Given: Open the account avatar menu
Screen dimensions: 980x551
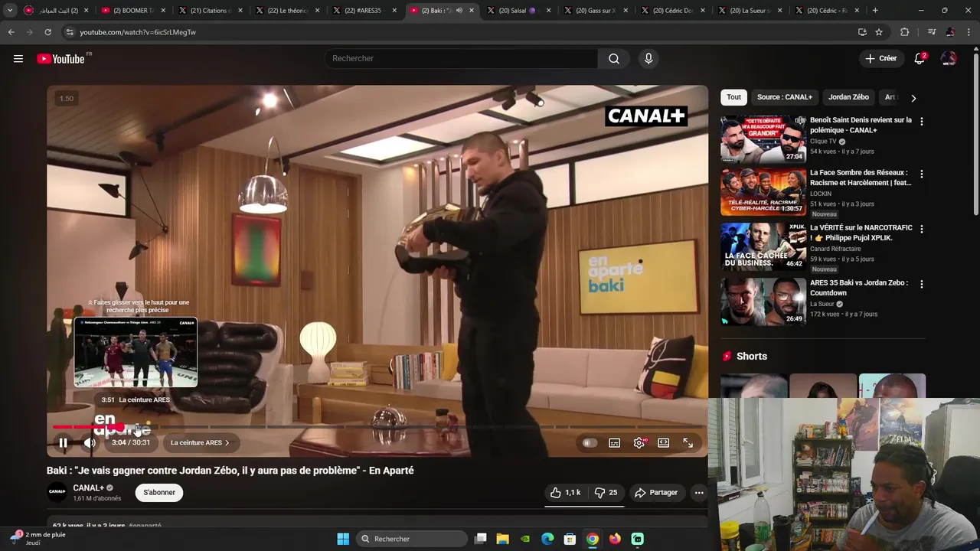Looking at the screenshot, I should [x=949, y=59].
